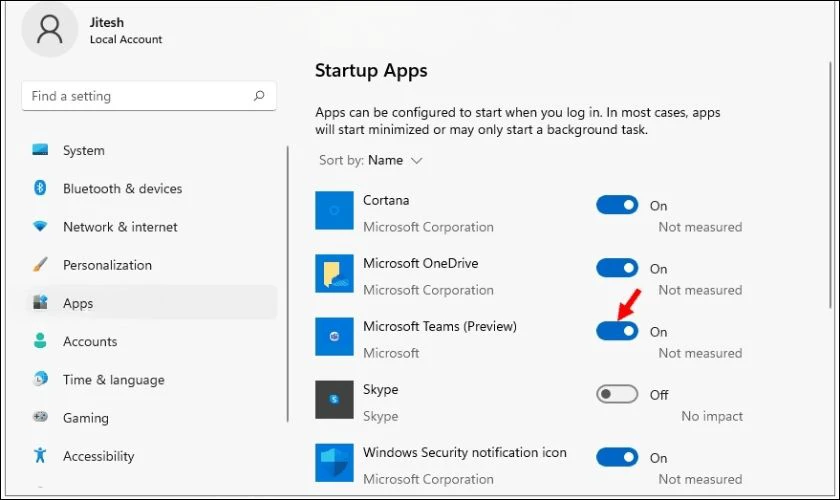Click the Personalization paintbrush icon
840x500 pixels.
click(40, 264)
